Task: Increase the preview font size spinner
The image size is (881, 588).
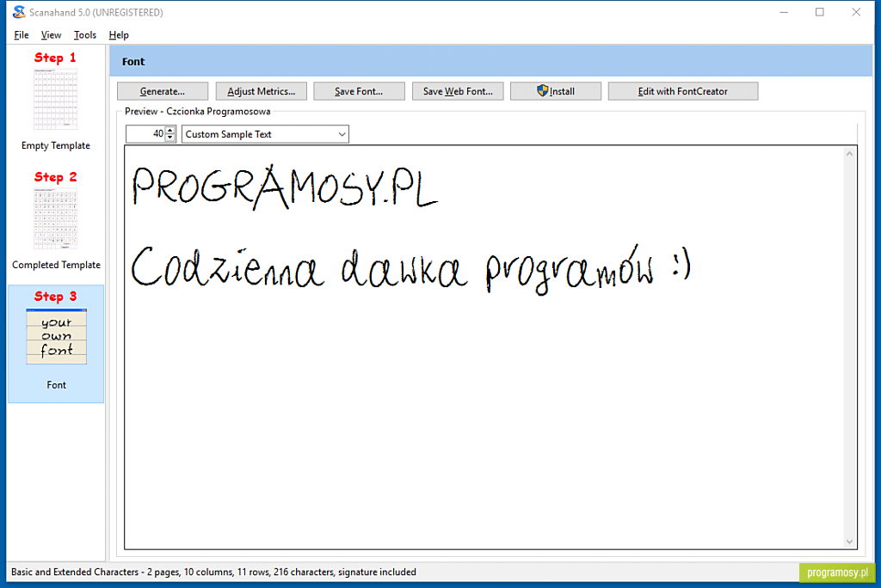Action: (x=170, y=131)
